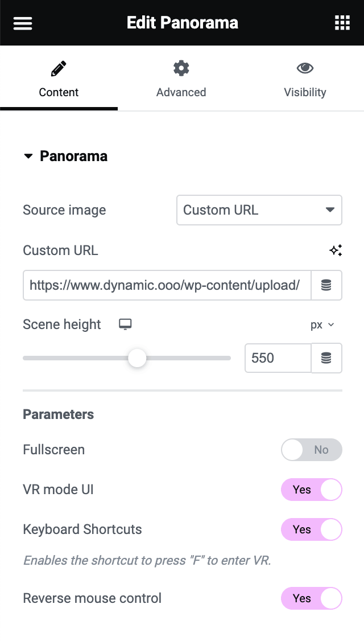Enable the Fullscreen toggle
This screenshot has height=641, width=364.
[311, 450]
